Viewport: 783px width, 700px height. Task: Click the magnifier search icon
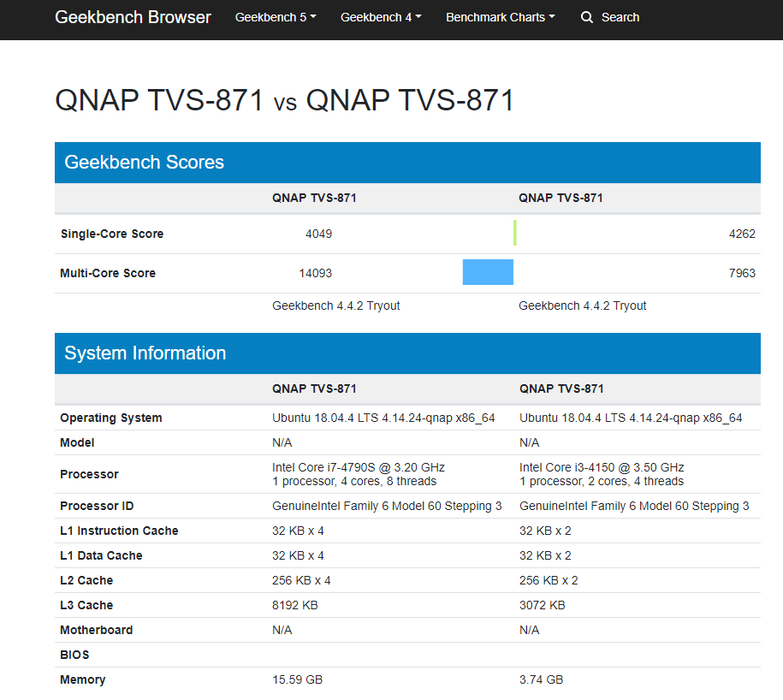[587, 17]
